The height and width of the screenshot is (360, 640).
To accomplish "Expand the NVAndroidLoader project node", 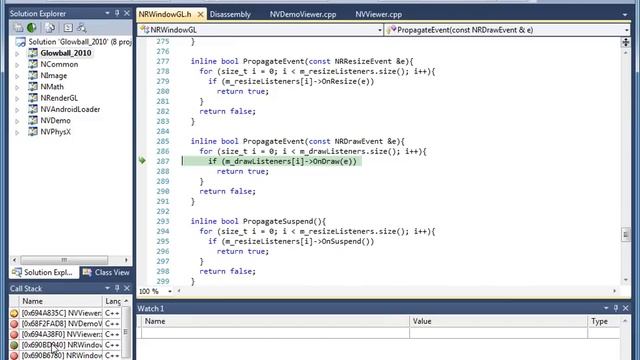I will point(17,110).
